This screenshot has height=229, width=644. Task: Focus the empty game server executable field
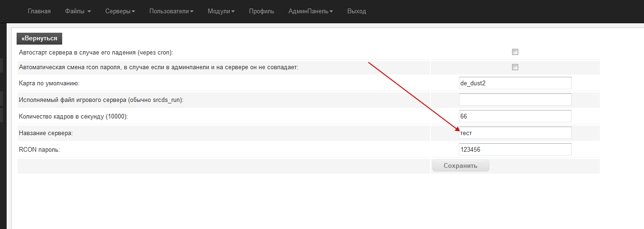point(515,100)
